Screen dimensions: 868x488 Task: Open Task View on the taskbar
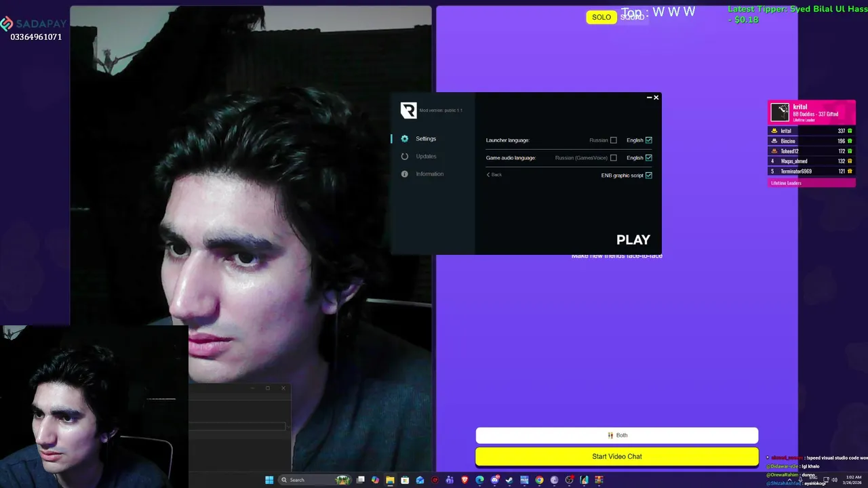(x=360, y=480)
